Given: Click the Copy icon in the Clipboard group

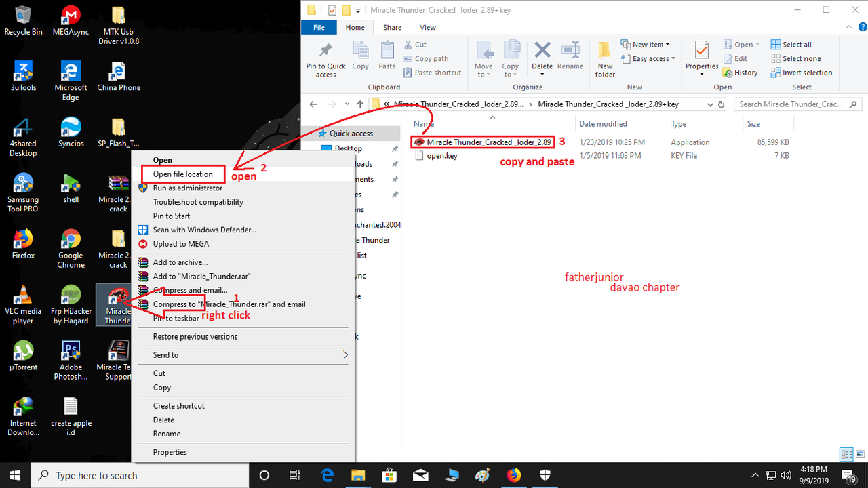Looking at the screenshot, I should pyautogui.click(x=361, y=56).
